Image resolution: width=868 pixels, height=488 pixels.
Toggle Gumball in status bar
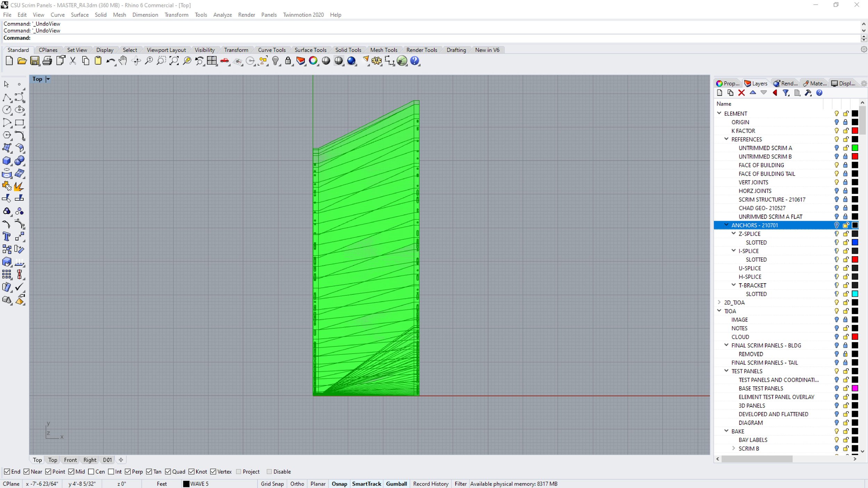[397, 484]
